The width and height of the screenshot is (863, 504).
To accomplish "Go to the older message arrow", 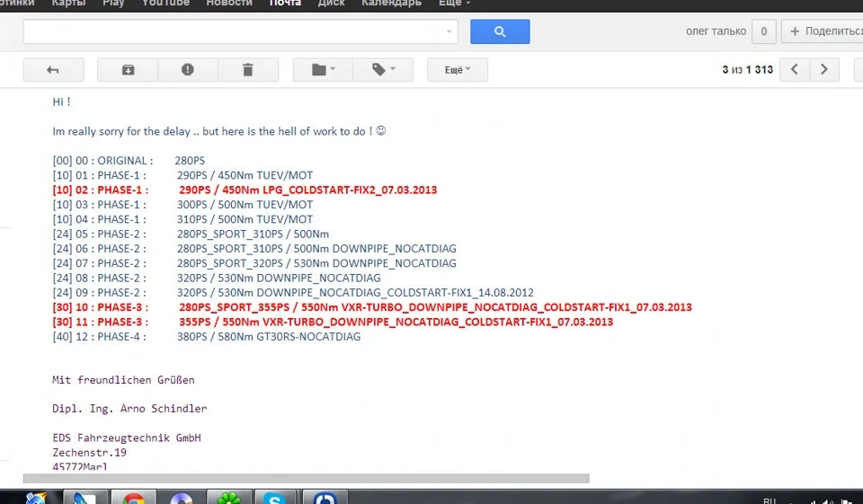I will 824,69.
